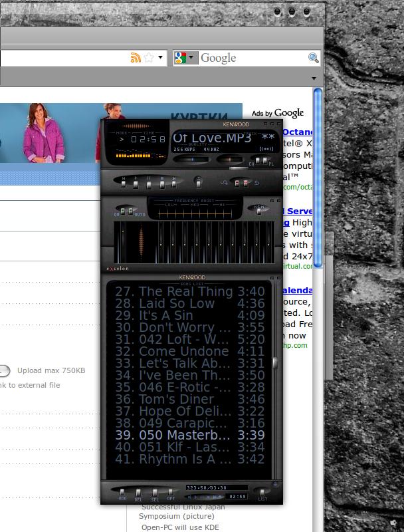Click the playlist mini pause icon
The height and width of the screenshot is (532, 404).
coord(202,497)
